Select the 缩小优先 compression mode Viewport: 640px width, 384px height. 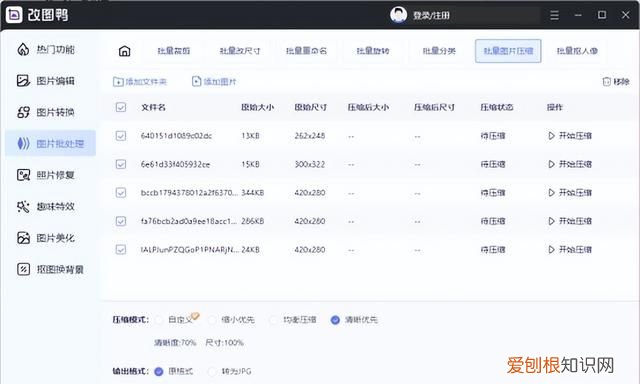212,320
